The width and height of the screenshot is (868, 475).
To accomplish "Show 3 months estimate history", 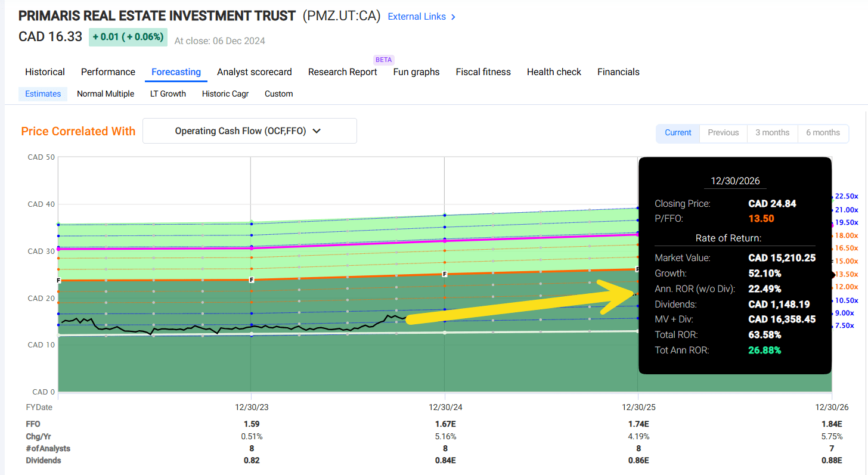I will (772, 134).
